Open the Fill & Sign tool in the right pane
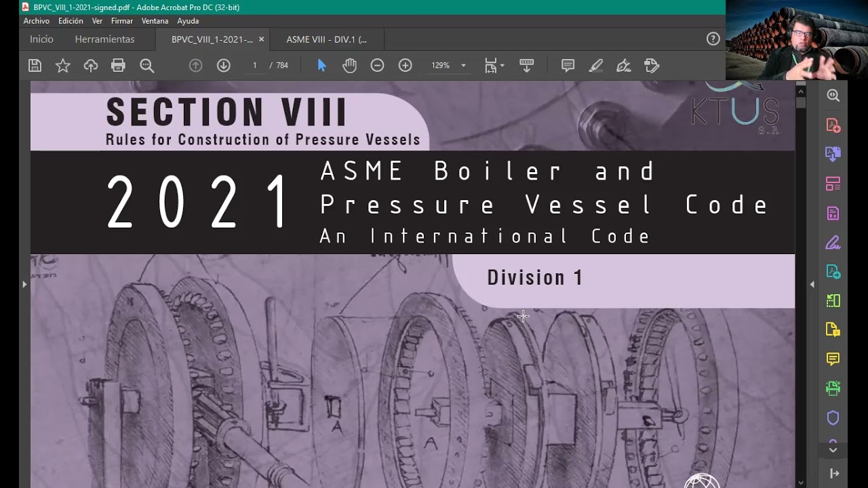The height and width of the screenshot is (488, 868). pyautogui.click(x=833, y=242)
